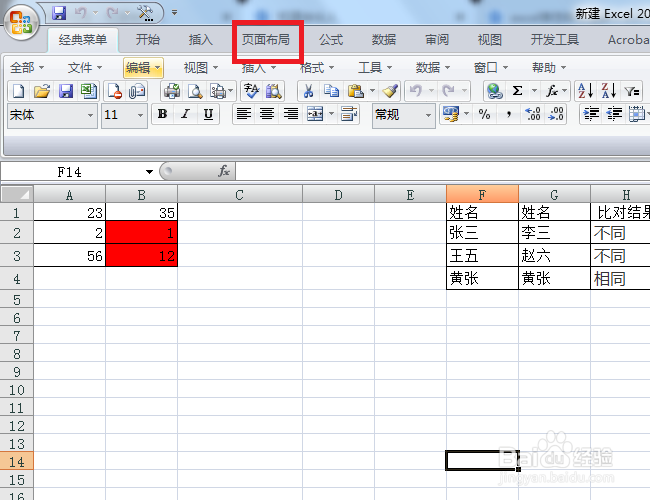Viewport: 650px width, 500px height.
Task: Open the 审阅 ribbon tab
Action: tap(437, 40)
